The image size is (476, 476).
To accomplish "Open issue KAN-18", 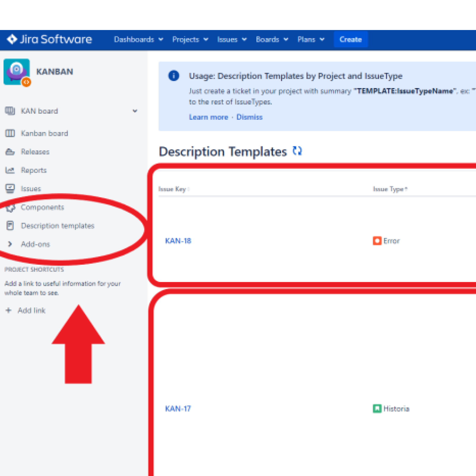I will [x=178, y=241].
